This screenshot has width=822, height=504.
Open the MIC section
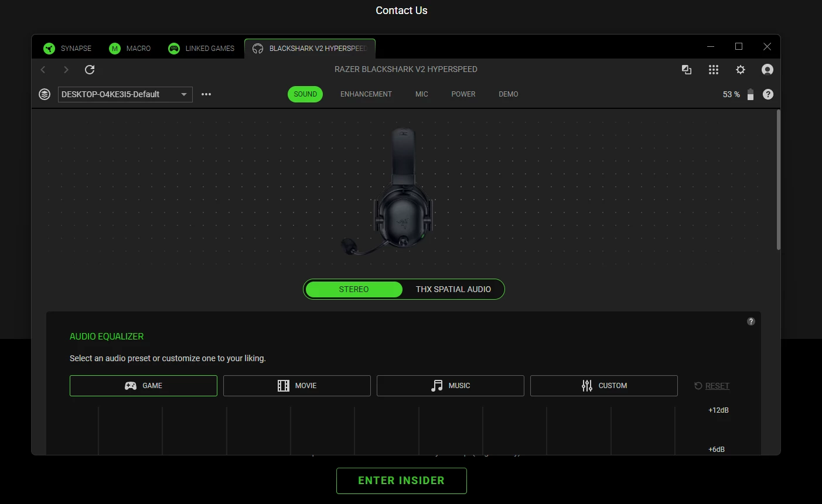(x=422, y=94)
